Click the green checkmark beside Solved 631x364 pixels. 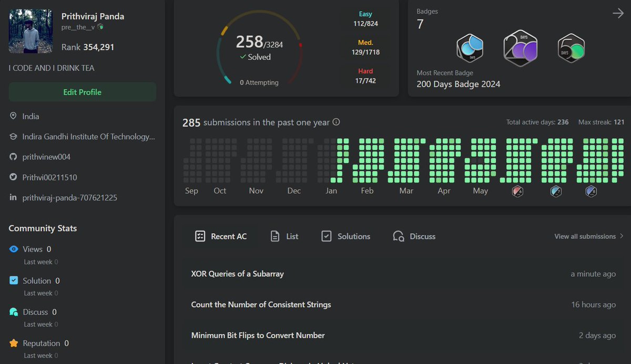point(243,57)
